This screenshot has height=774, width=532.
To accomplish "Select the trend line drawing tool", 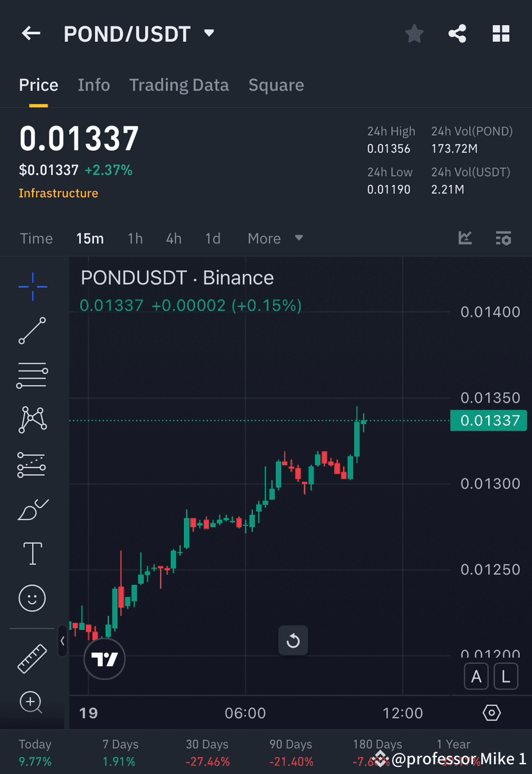I will [31, 331].
